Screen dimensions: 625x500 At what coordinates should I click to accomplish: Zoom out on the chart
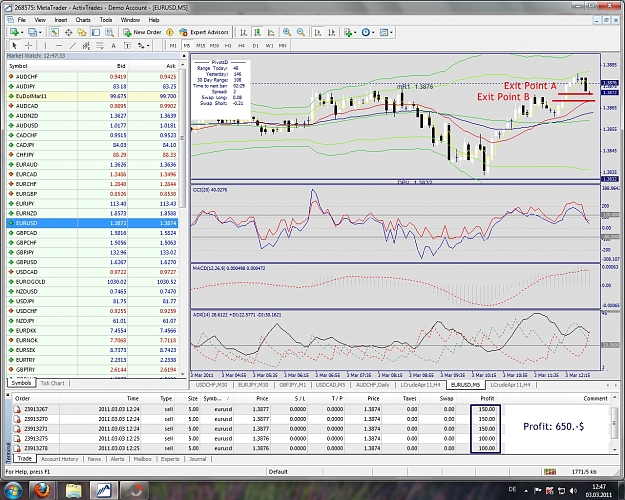301,32
